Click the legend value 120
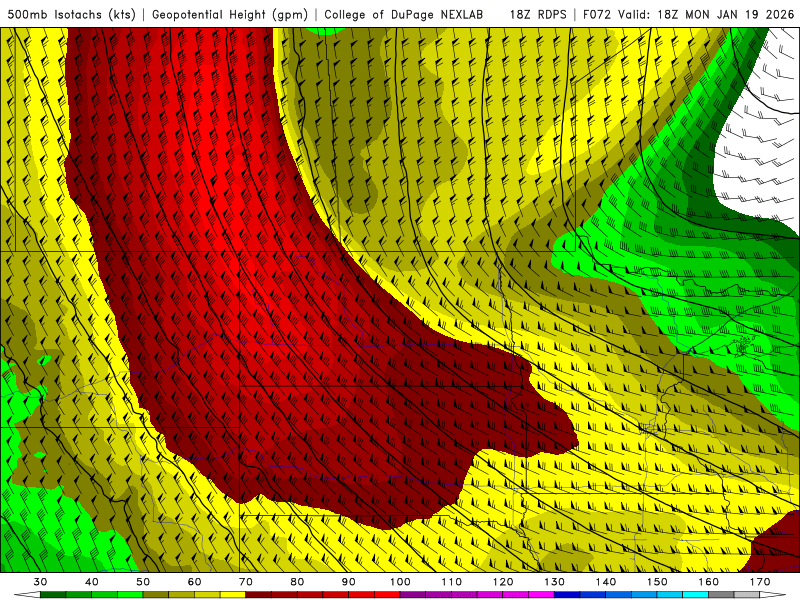Image resolution: width=800 pixels, height=600 pixels. tap(503, 582)
